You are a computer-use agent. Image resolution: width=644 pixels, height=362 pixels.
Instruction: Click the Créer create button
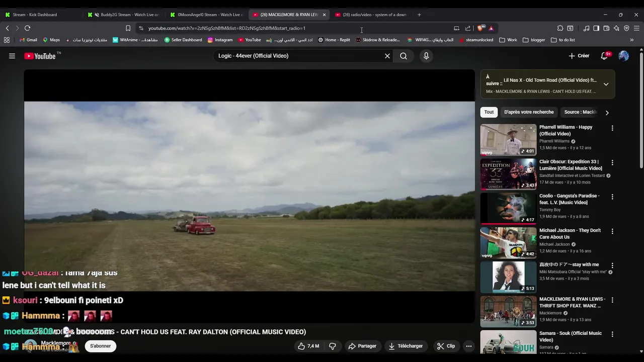point(579,56)
